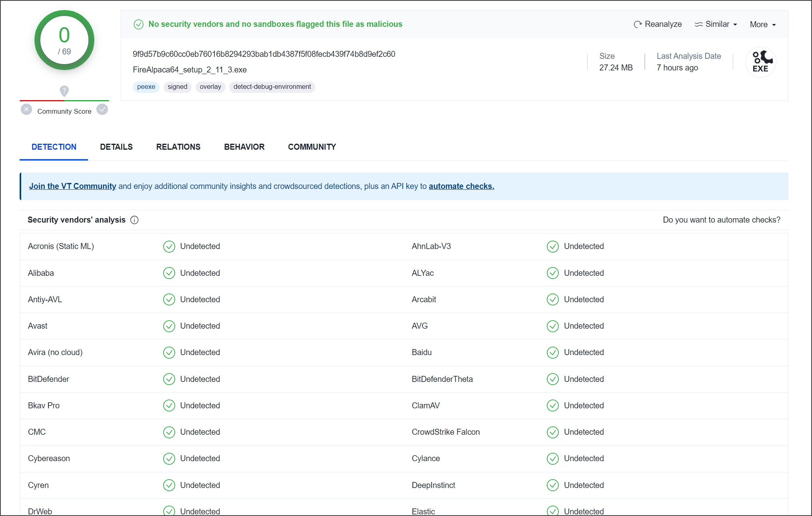
Task: Click the BitDefenderTheta vendor name
Action: [x=442, y=379]
